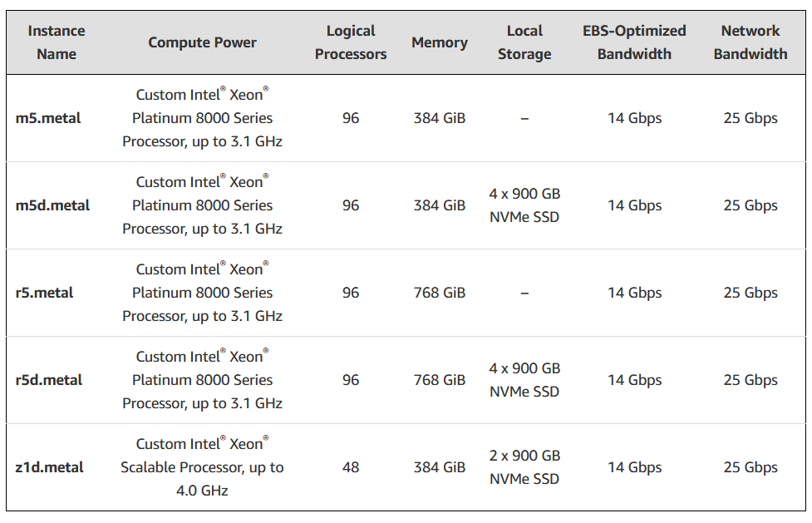Image resolution: width=812 pixels, height=523 pixels.
Task: Click the r5d.metal instance name
Action: pyautogui.click(x=49, y=380)
